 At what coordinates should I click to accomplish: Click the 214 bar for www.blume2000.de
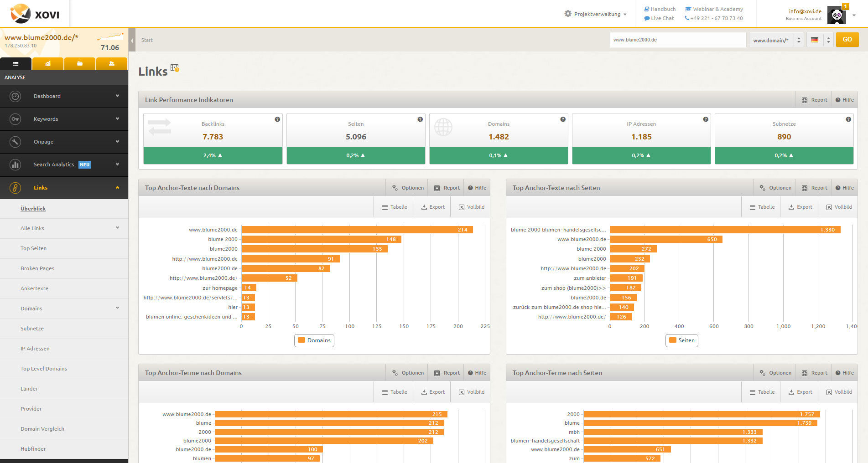[357, 230]
